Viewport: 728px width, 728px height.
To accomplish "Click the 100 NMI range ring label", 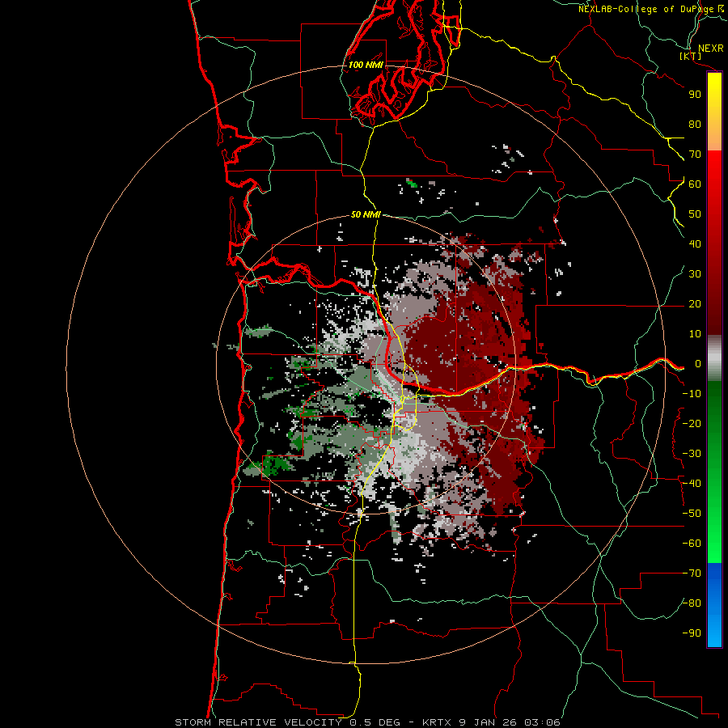I will [x=366, y=65].
